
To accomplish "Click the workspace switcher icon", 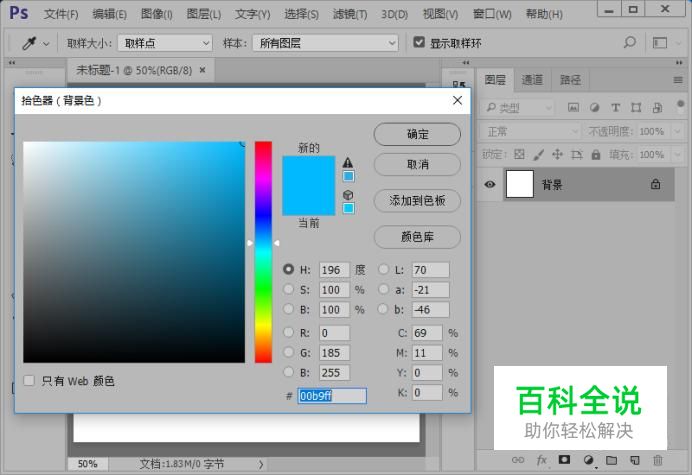I will [660, 43].
